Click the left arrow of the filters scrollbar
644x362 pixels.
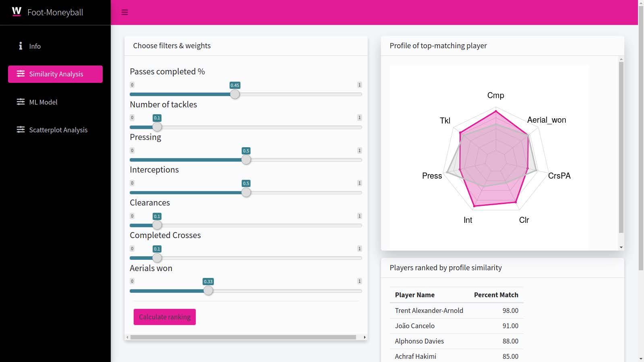click(127, 337)
